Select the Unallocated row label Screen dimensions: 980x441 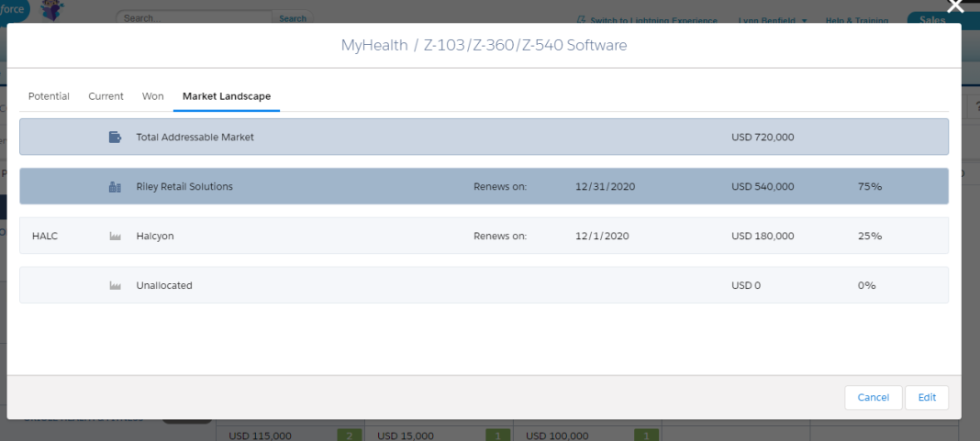point(163,285)
